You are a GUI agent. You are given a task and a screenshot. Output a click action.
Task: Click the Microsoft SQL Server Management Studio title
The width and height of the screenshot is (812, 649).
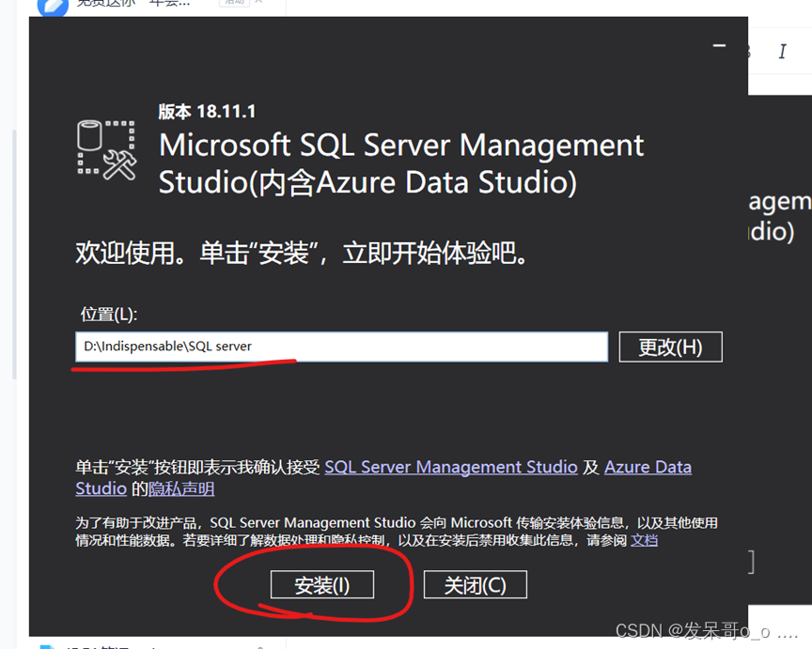[x=401, y=163]
